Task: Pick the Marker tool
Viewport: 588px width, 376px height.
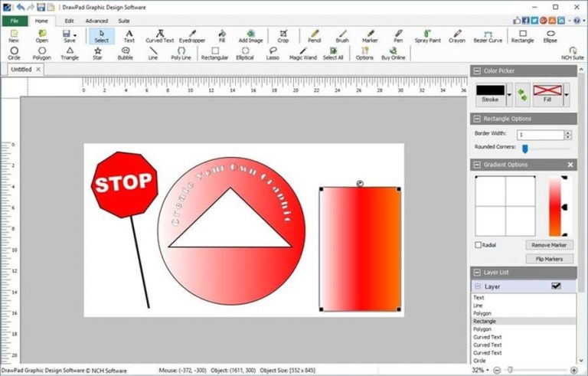Action: click(370, 36)
